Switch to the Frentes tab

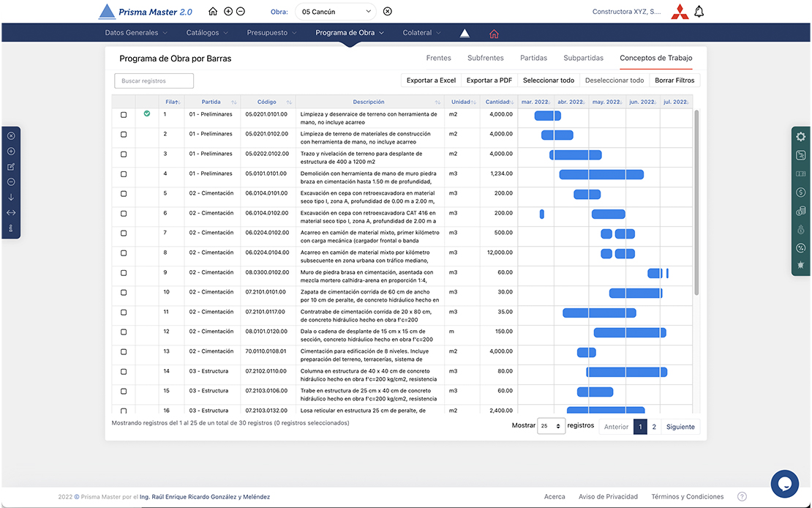(439, 58)
